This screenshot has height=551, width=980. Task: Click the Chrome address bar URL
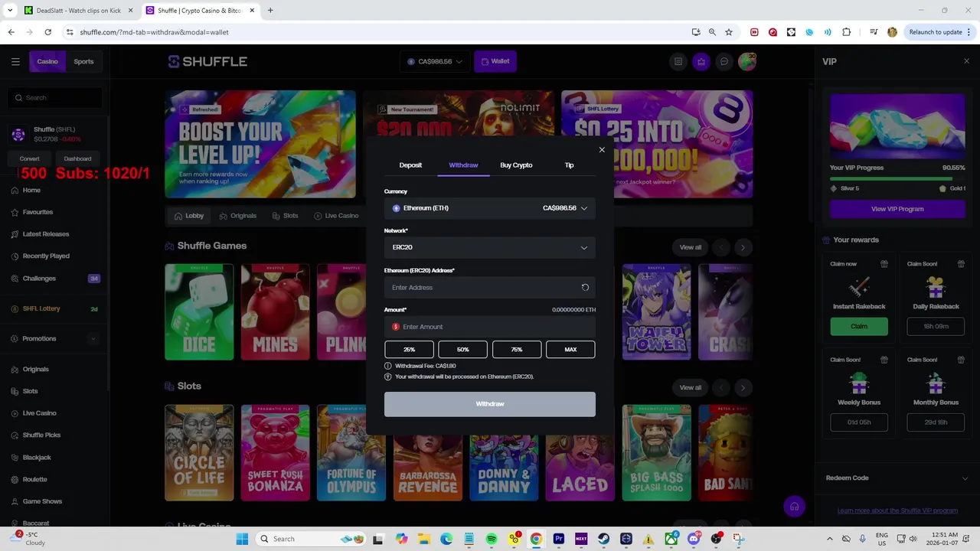154,32
